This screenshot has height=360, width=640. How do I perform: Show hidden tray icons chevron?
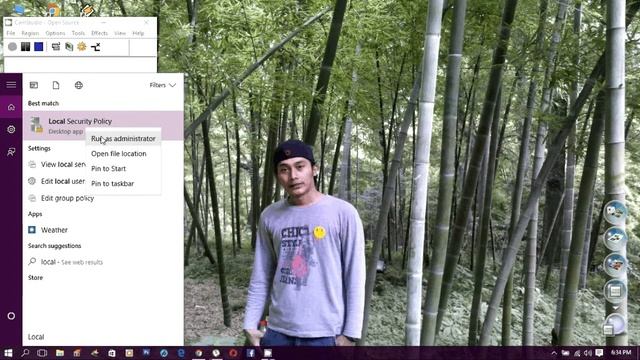[x=554, y=353]
